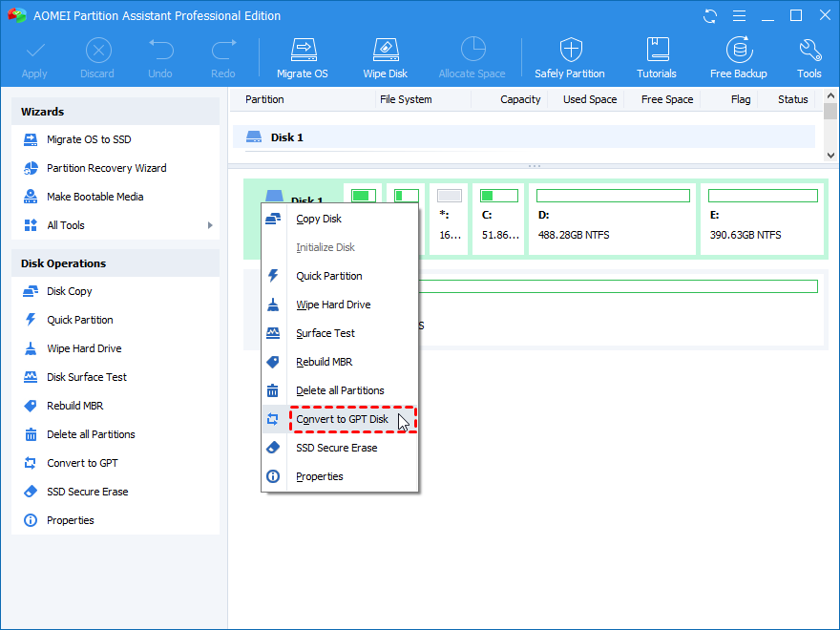Select Convert to GPT Disk menu entry
The width and height of the screenshot is (840, 630).
coord(342,419)
